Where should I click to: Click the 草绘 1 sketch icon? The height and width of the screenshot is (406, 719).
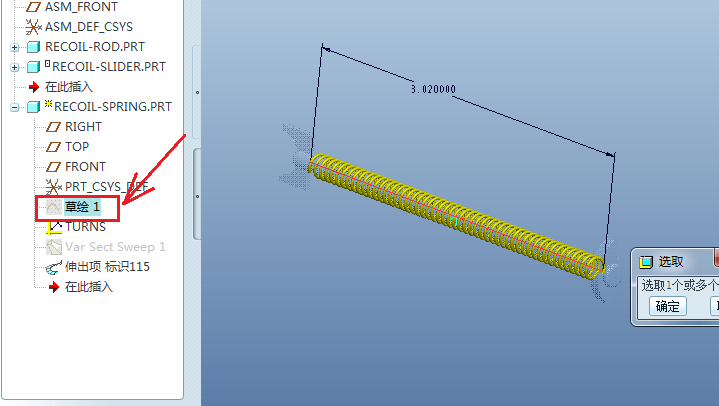coord(54,207)
